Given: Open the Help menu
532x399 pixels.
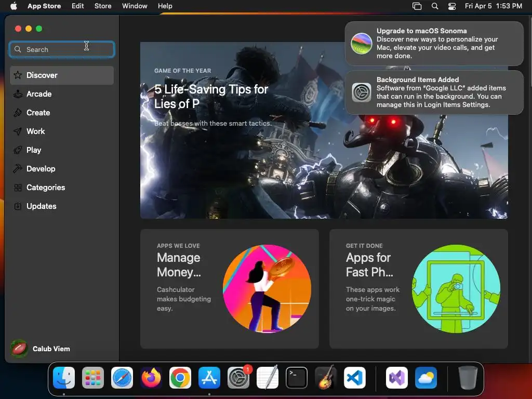Looking at the screenshot, I should click(165, 6).
